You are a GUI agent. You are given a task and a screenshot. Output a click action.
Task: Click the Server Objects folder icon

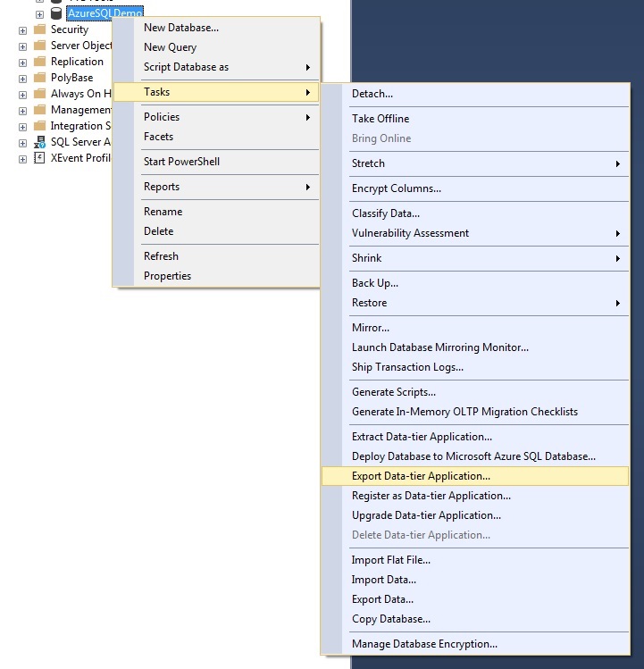click(x=39, y=46)
